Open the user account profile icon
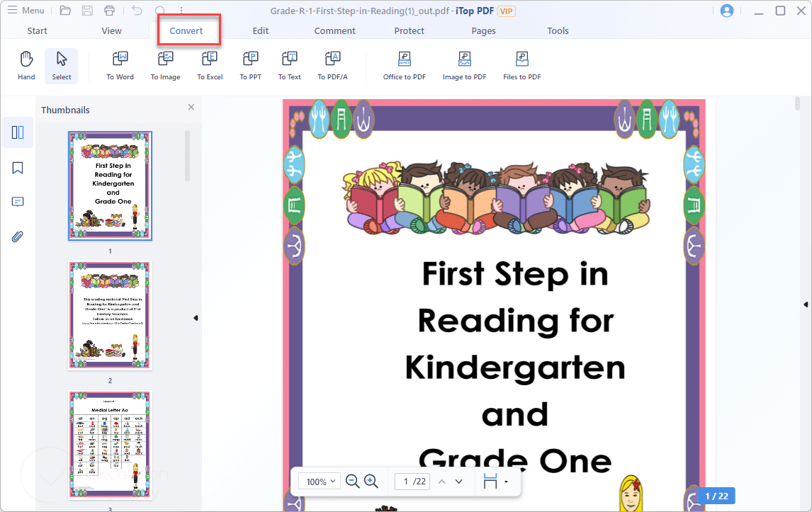 [727, 11]
